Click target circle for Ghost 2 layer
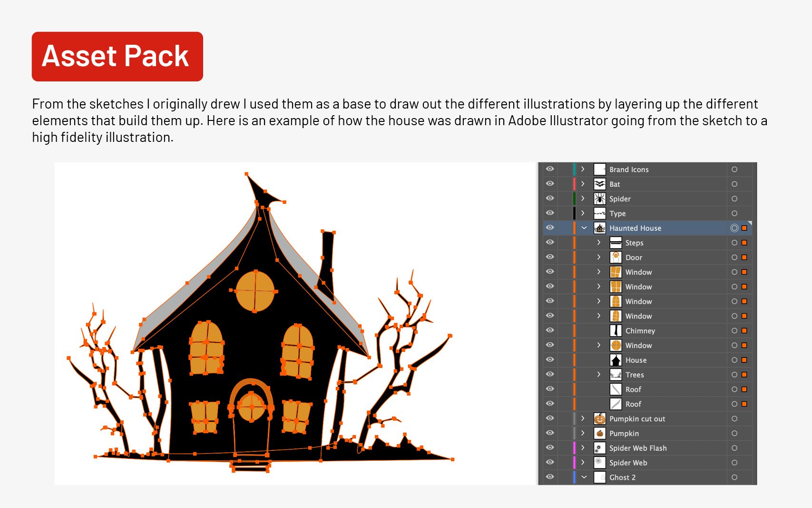812x508 pixels. coord(734,477)
